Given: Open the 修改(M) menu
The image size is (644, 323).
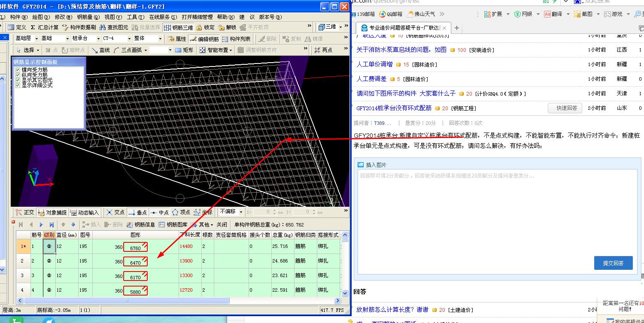Looking at the screenshot, I should coord(64,17).
